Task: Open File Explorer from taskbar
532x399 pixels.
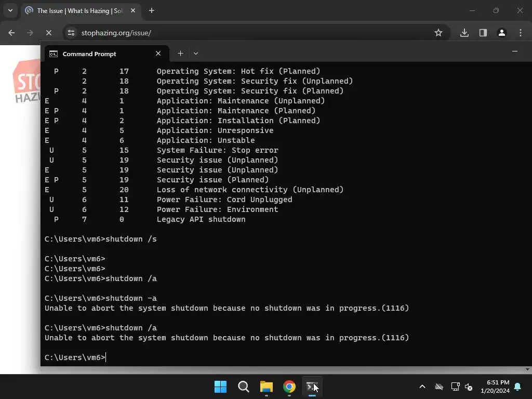Action: point(267,387)
